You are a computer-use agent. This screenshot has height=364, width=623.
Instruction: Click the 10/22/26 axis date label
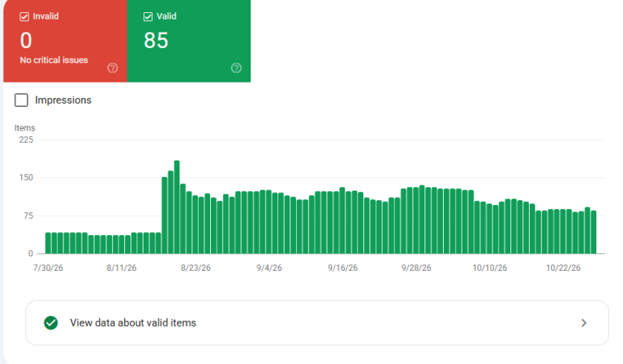click(x=563, y=268)
